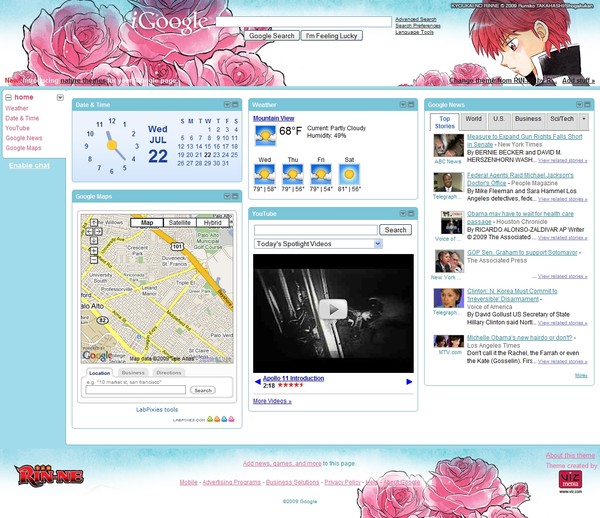Focus the YouTube search input field
Image resolution: width=600 pixels, height=518 pixels.
(316, 230)
